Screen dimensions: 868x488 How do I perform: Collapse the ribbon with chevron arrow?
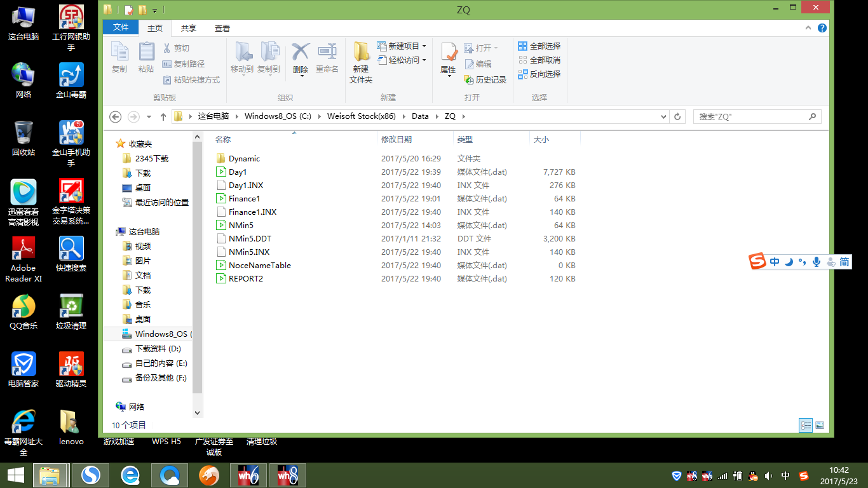point(808,28)
